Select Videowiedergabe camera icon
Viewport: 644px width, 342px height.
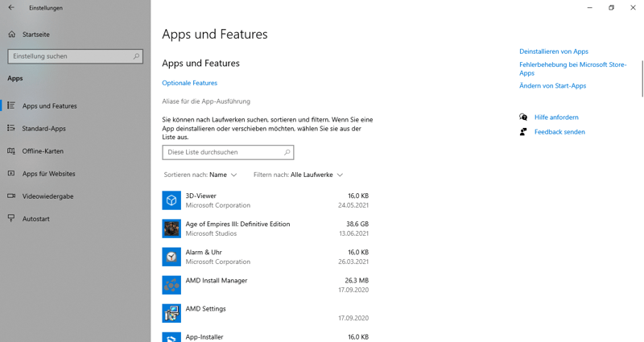pos(11,196)
